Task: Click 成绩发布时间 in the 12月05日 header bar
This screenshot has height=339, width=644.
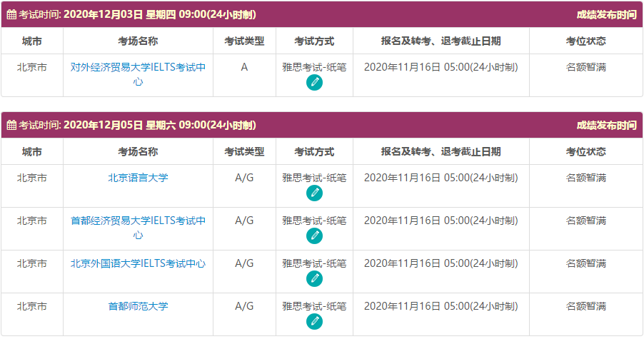Action: 606,126
